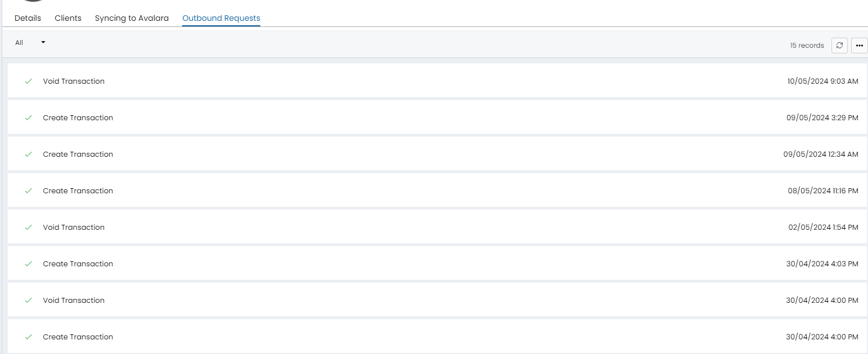Open Void Transaction dated 30/04/2024 4:00 PM
This screenshot has height=354, width=868.
point(74,301)
